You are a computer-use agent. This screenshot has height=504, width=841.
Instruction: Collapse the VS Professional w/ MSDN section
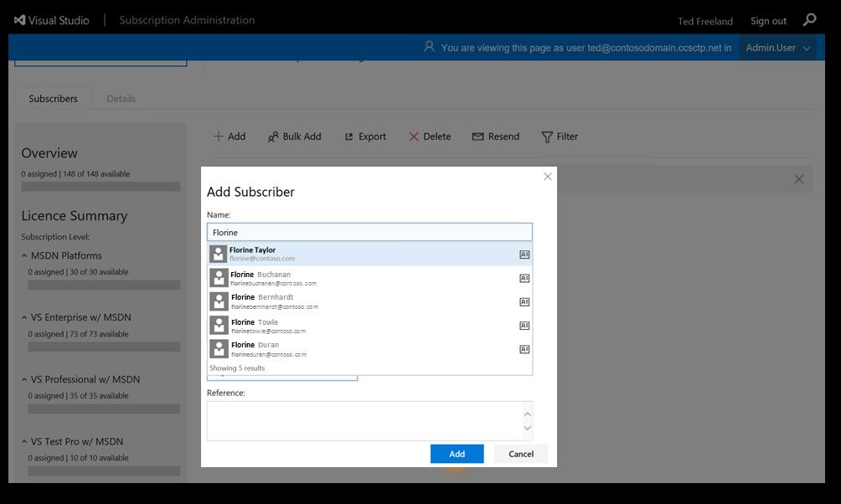click(24, 379)
